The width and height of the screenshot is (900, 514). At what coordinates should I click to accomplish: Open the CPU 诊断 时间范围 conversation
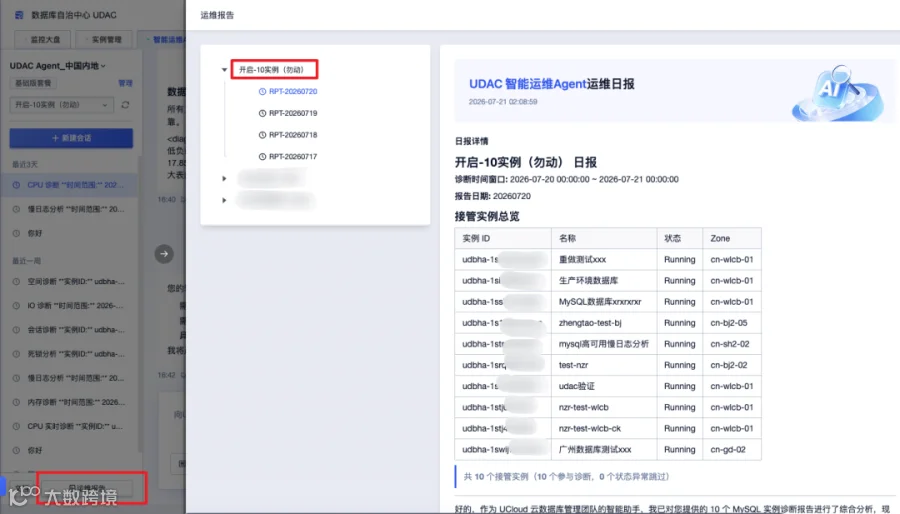pos(71,185)
